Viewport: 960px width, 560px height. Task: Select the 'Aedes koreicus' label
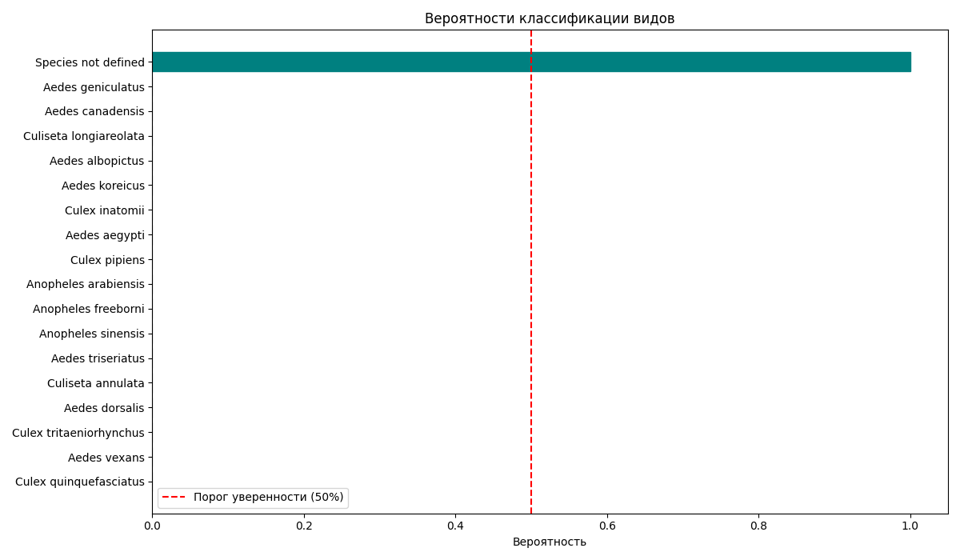[x=103, y=186]
